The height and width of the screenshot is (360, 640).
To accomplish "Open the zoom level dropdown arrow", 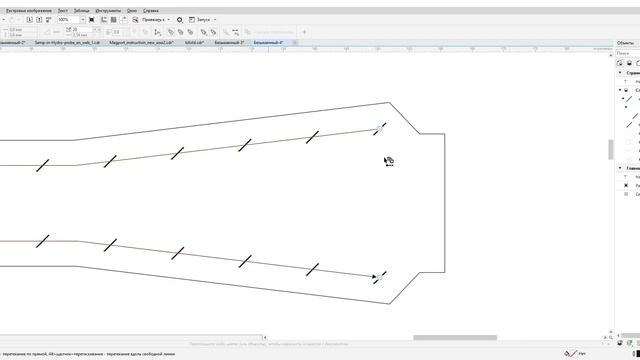I will click(82, 20).
